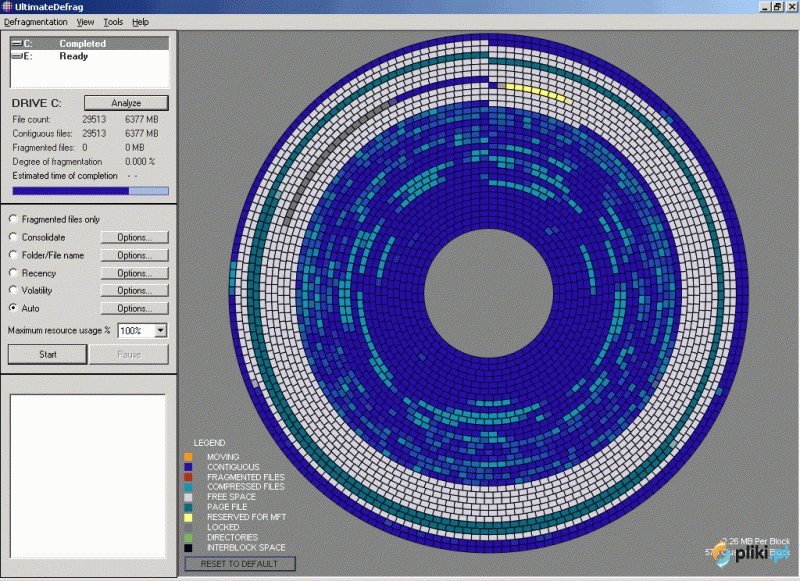The image size is (800, 581).
Task: Click the MOVING legend label
Action: 223,457
